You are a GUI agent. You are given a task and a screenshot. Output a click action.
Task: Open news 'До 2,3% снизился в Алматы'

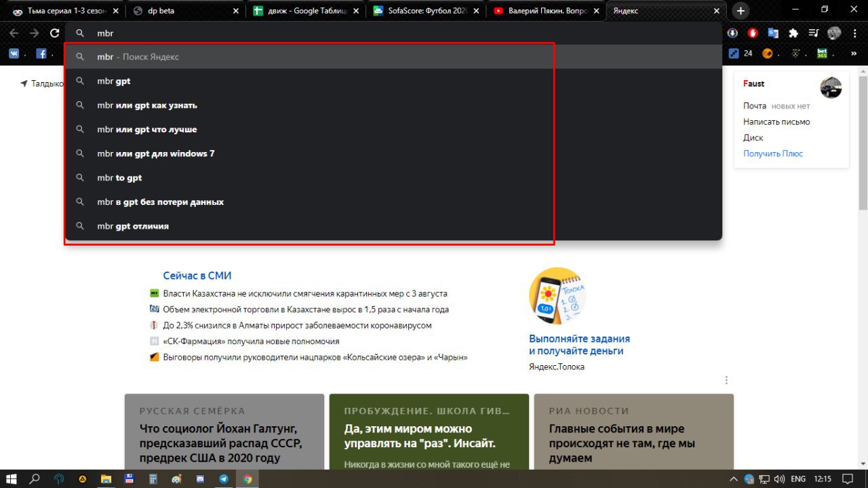[297, 325]
